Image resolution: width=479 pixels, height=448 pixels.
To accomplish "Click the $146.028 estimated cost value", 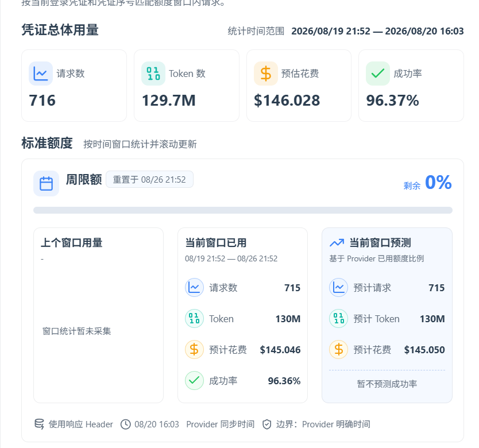I will tap(287, 101).
